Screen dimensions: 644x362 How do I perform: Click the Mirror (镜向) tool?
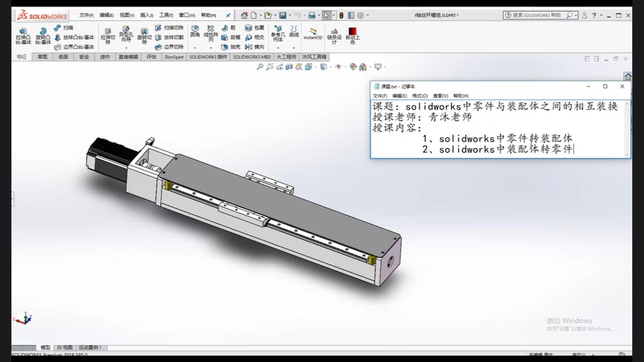point(255,47)
